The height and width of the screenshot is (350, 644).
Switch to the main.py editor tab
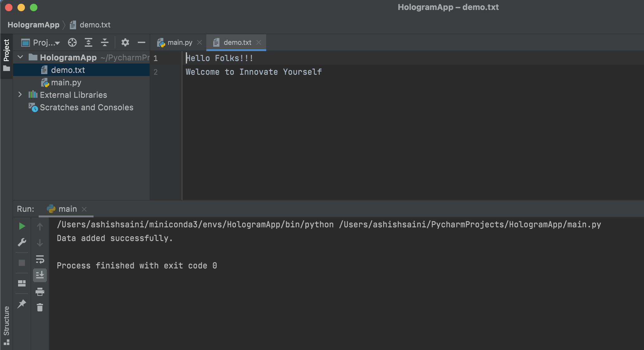(x=179, y=42)
